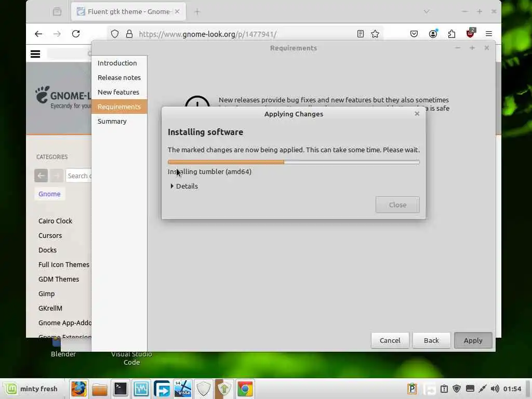This screenshot has width=532, height=399.
Task: Open the Firefox list all tabs chevron
Action: [427, 11]
